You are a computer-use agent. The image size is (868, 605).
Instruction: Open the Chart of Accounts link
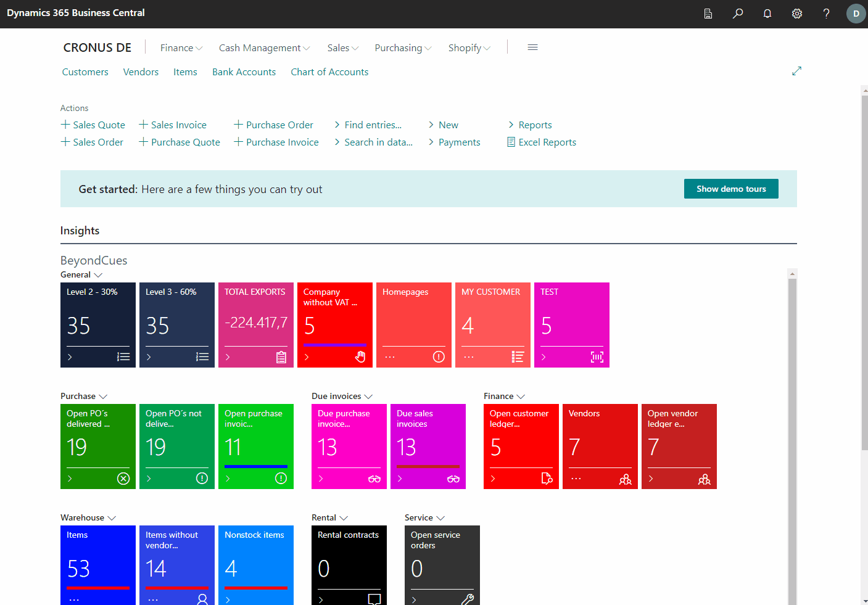[329, 72]
